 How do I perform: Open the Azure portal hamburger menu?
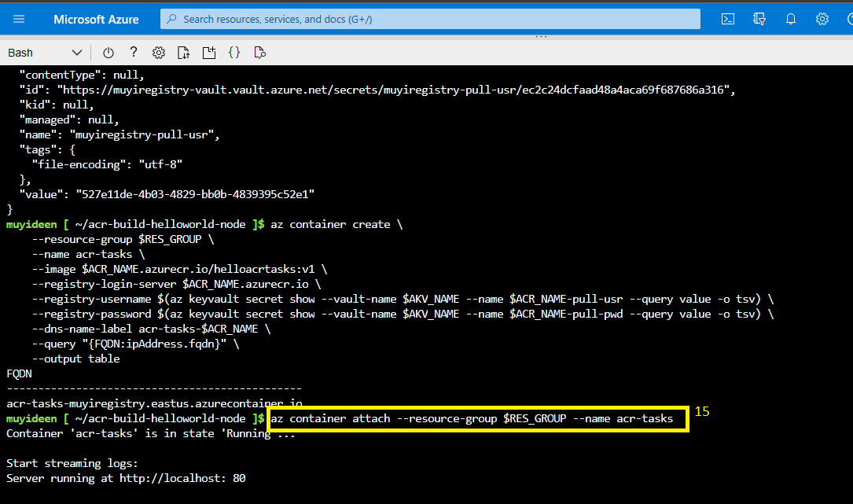point(19,19)
